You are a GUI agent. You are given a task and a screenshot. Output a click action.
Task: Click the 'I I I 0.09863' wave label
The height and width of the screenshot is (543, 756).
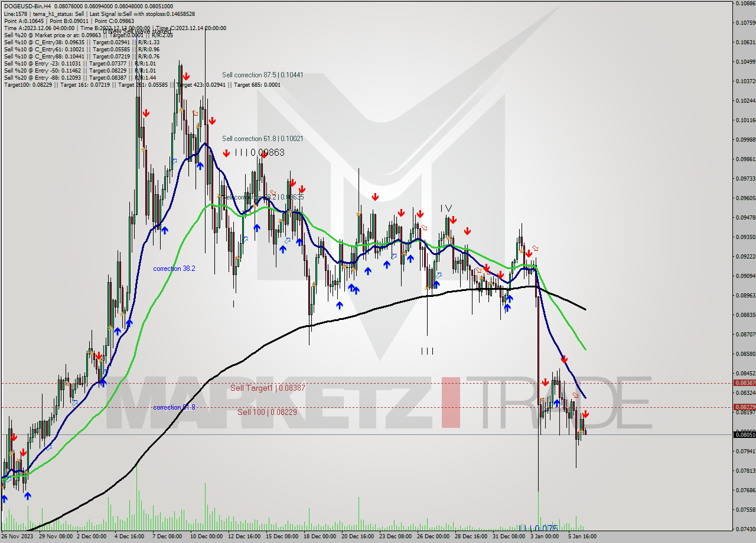[259, 152]
